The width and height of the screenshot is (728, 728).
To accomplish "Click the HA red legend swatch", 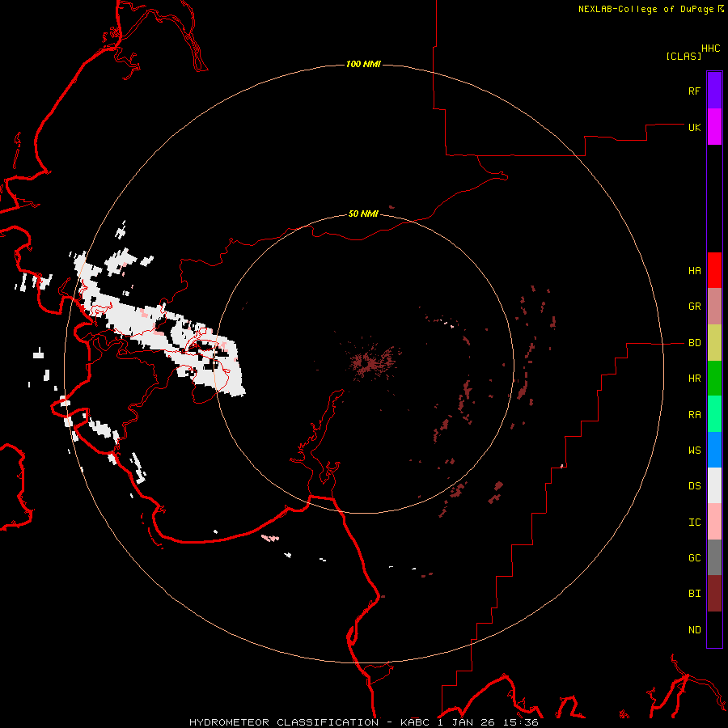I will coord(714,270).
